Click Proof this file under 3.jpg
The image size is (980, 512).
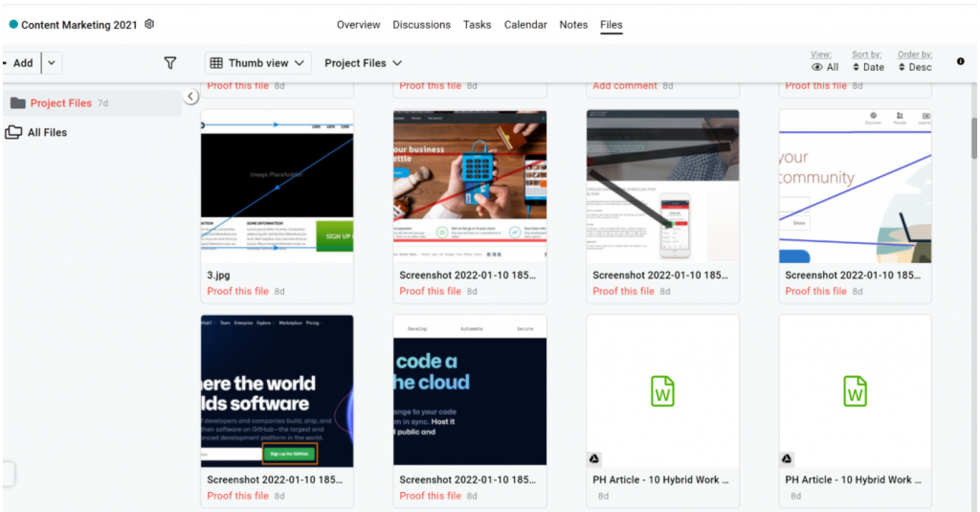[x=237, y=291]
